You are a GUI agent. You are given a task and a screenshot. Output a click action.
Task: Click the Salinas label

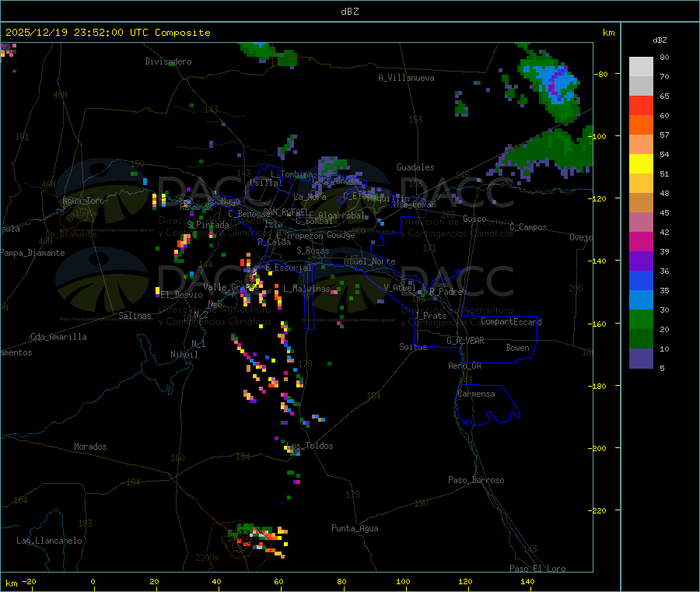pos(135,316)
